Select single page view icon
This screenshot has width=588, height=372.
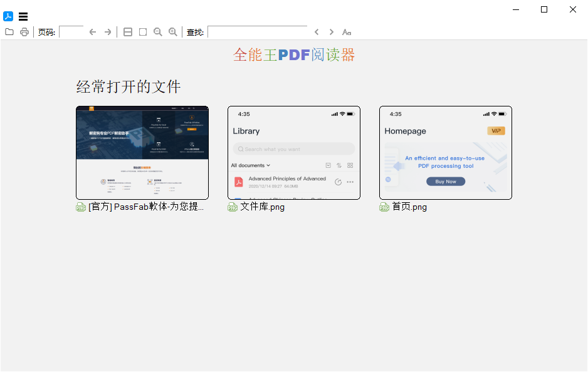click(x=143, y=32)
